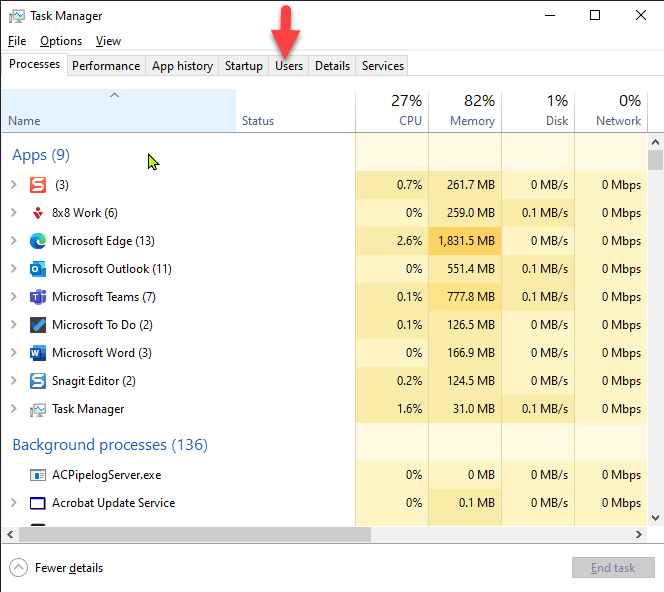Click the red S app icon
This screenshot has height=592, width=664.
click(38, 185)
